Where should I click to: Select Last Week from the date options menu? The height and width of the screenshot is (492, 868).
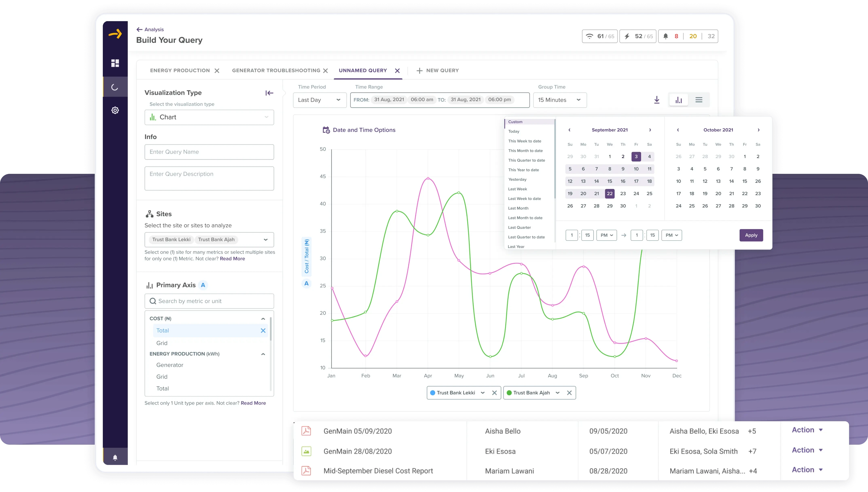[x=518, y=189]
